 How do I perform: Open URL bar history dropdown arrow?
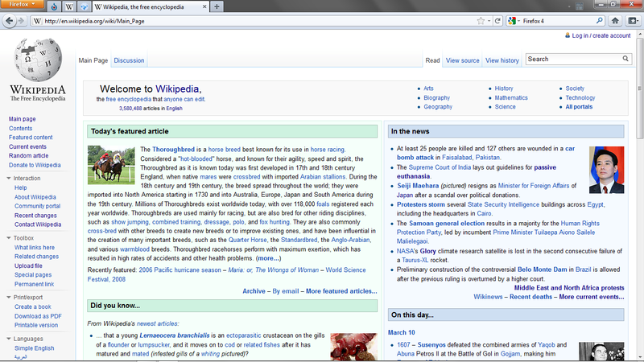coord(489,21)
